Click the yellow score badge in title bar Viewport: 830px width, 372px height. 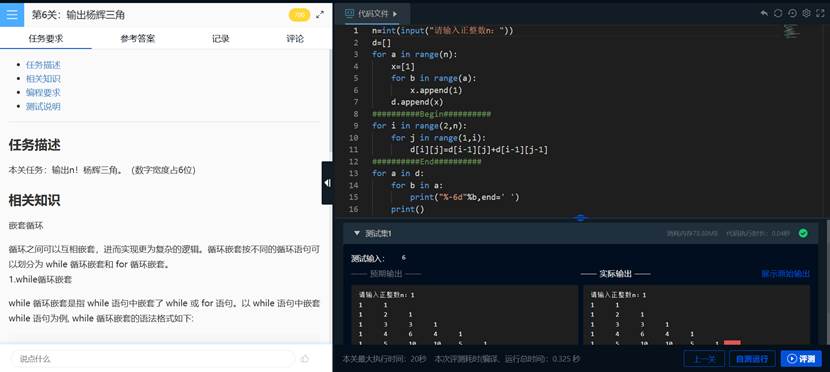click(299, 15)
